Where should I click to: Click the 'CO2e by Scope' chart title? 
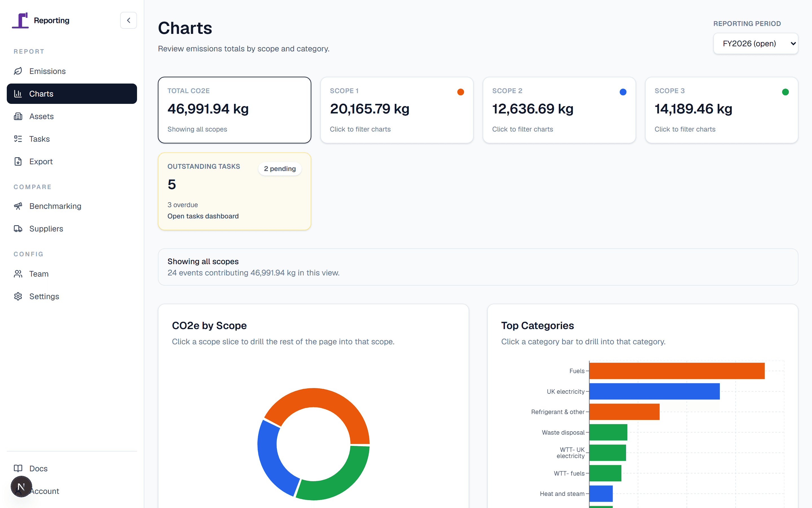click(209, 326)
